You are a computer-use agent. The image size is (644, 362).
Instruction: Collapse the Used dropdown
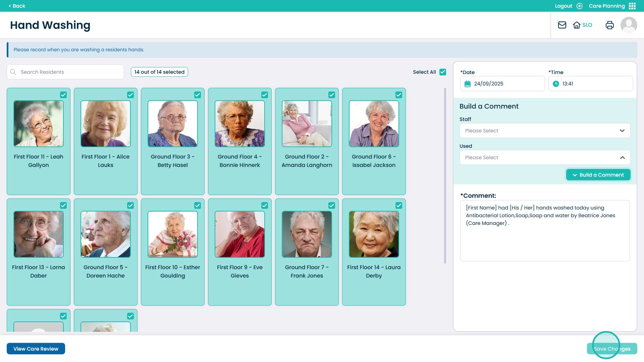click(x=545, y=158)
